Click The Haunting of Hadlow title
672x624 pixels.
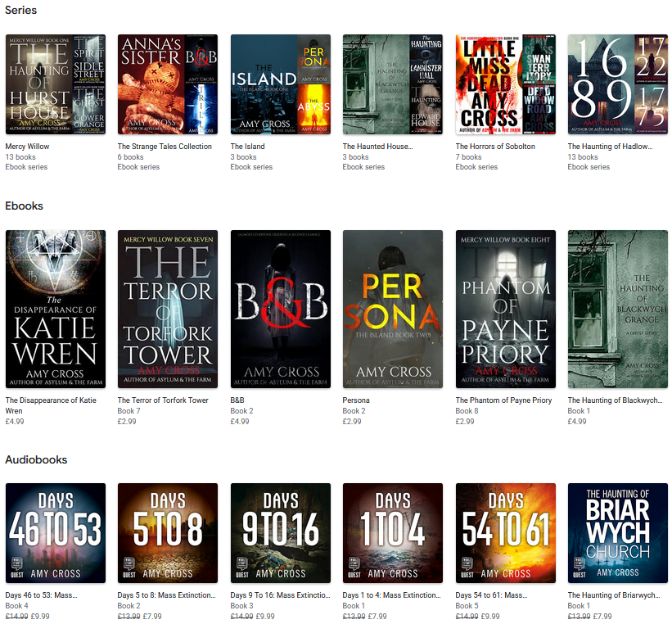point(611,147)
